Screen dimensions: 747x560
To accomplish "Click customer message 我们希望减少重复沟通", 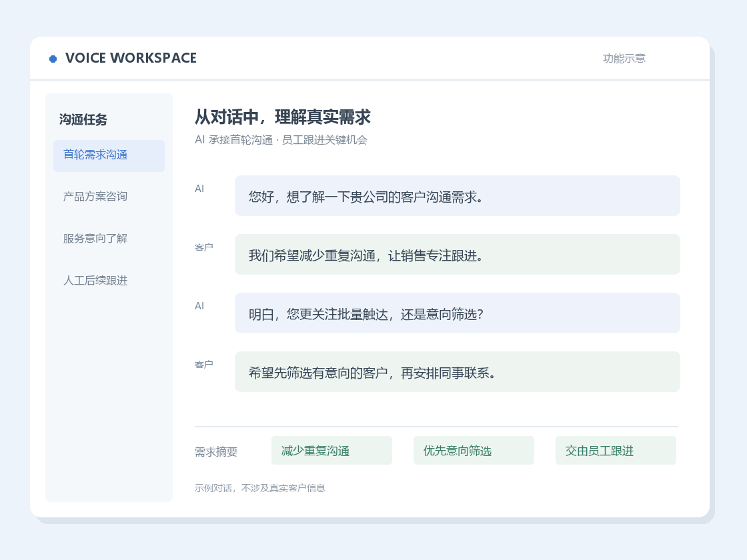I will point(458,254).
